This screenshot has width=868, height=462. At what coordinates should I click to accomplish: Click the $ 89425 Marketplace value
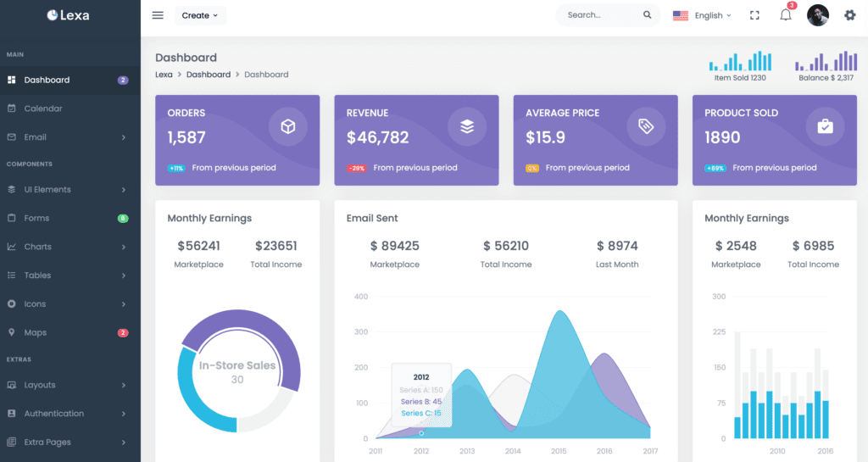click(395, 246)
